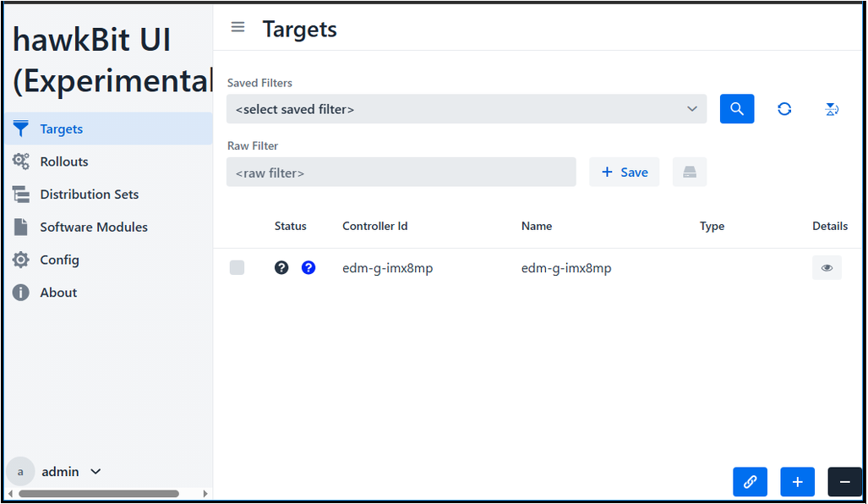The height and width of the screenshot is (504, 868).
Task: Open the Targets page from sidebar
Action: tap(59, 129)
